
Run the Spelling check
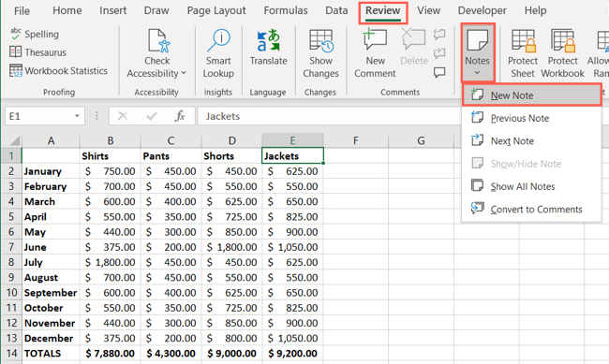(x=34, y=34)
